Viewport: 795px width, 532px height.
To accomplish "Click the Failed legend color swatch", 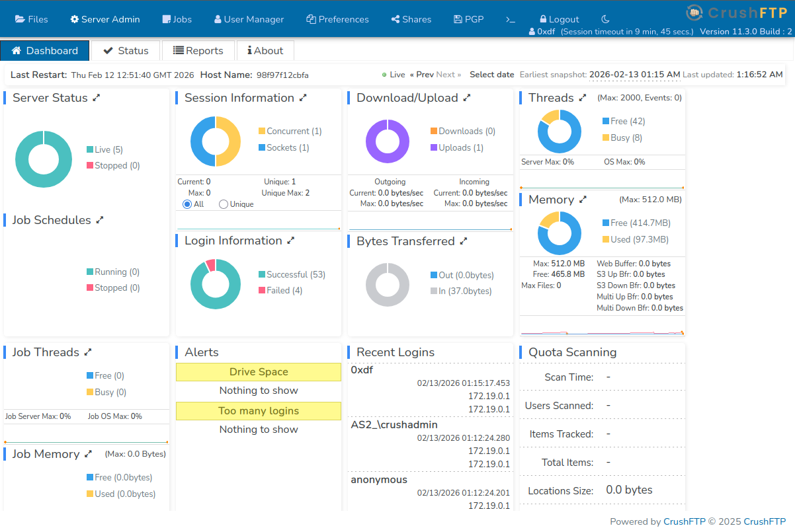I will click(262, 291).
